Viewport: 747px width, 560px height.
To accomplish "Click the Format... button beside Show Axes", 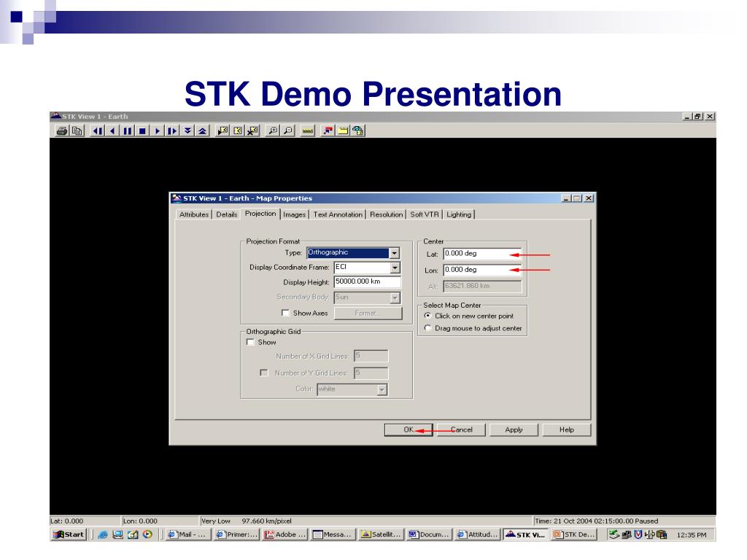I will click(368, 314).
